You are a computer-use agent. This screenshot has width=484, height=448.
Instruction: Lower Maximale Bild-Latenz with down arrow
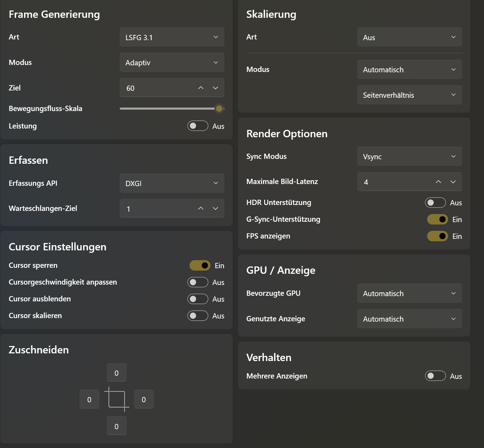pos(453,182)
